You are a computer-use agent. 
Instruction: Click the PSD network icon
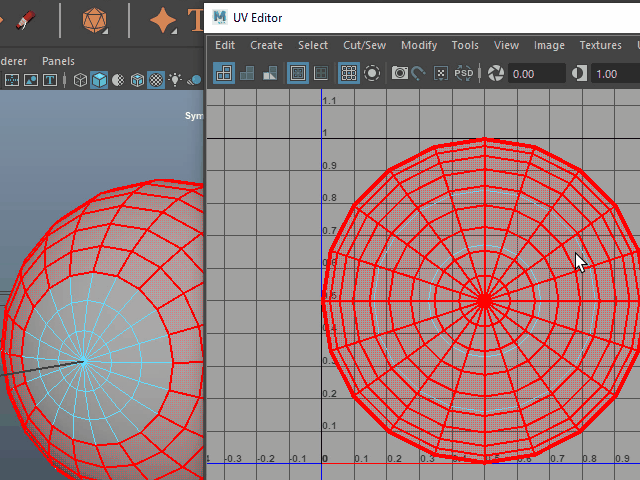(x=464, y=73)
